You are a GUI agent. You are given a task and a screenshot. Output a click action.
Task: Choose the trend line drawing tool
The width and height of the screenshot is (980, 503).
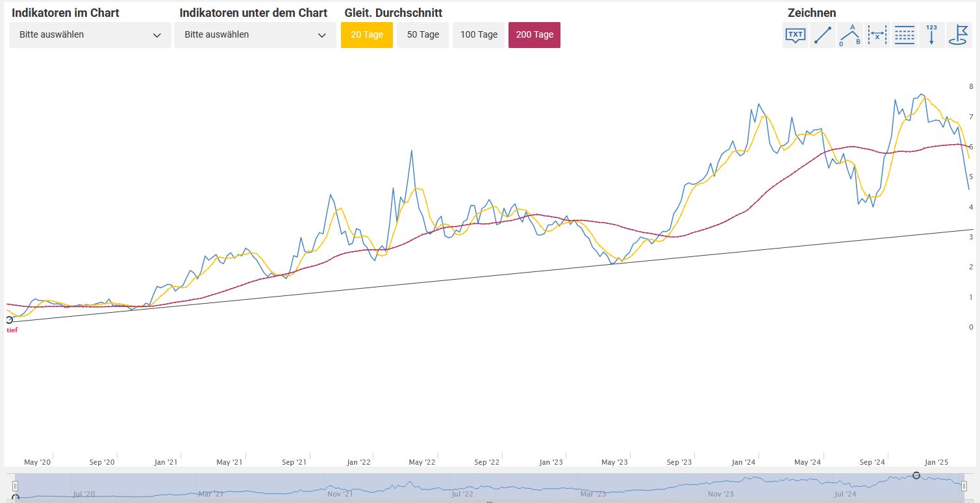823,35
